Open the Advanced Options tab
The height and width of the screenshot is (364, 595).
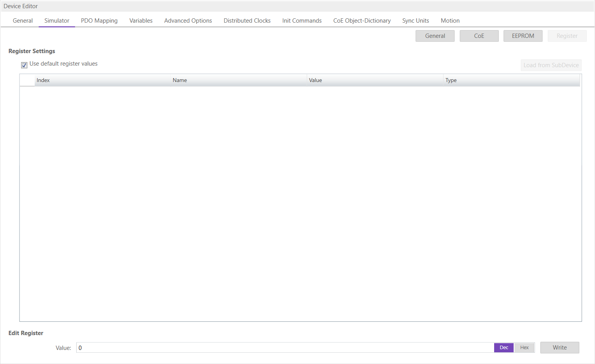[188, 21]
